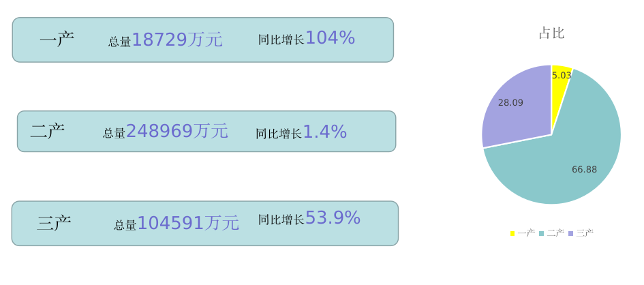Click the 同比增长104% figure
The width and height of the screenshot is (644, 285).
click(307, 39)
